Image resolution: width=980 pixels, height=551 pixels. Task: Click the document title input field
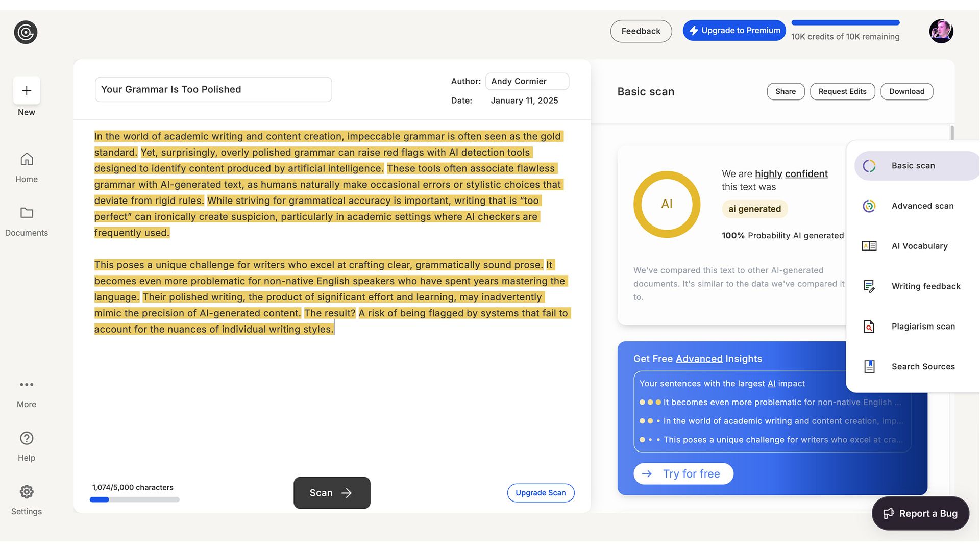point(213,89)
